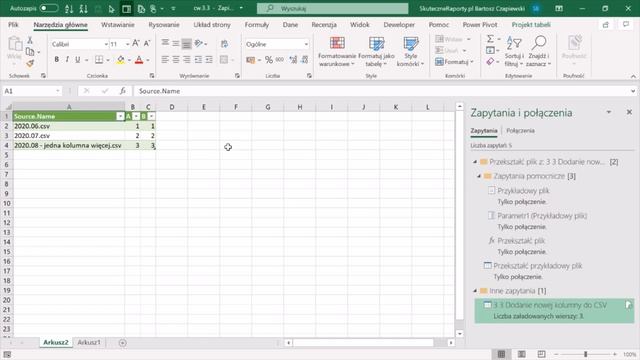Switch to Page Layout view
Screen dimensions: 640x360
521,354
